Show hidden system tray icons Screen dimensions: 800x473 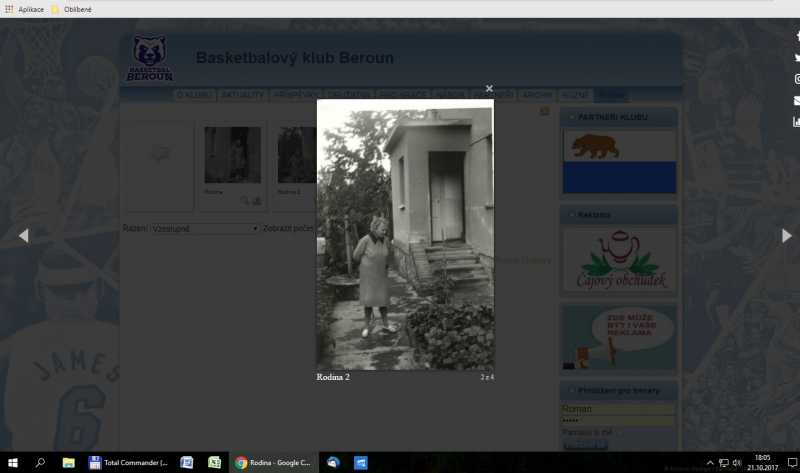point(710,463)
